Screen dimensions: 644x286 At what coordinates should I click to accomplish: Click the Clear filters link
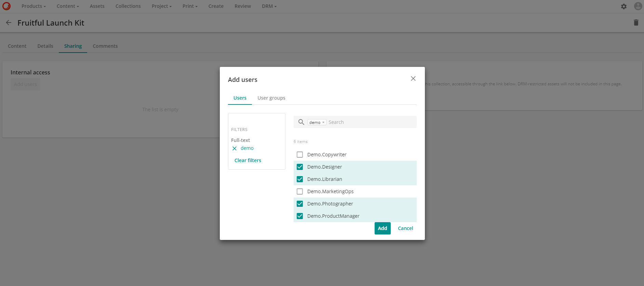coord(247,160)
